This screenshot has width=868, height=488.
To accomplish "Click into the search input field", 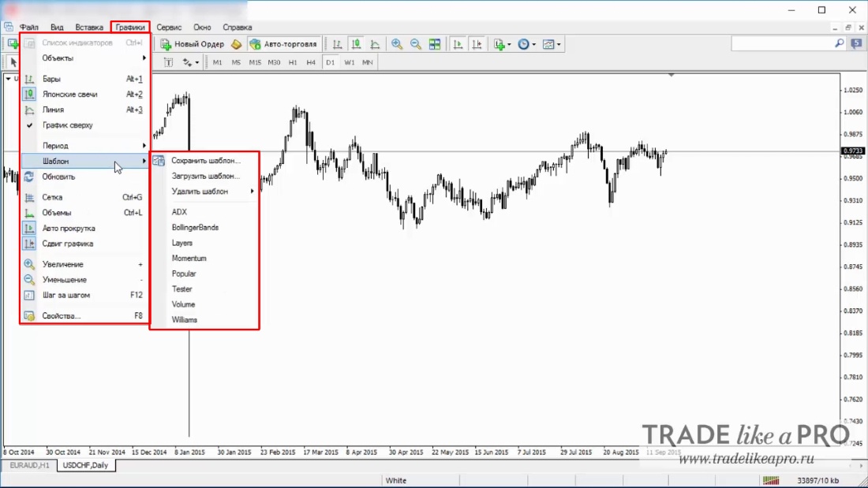I will tap(782, 43).
